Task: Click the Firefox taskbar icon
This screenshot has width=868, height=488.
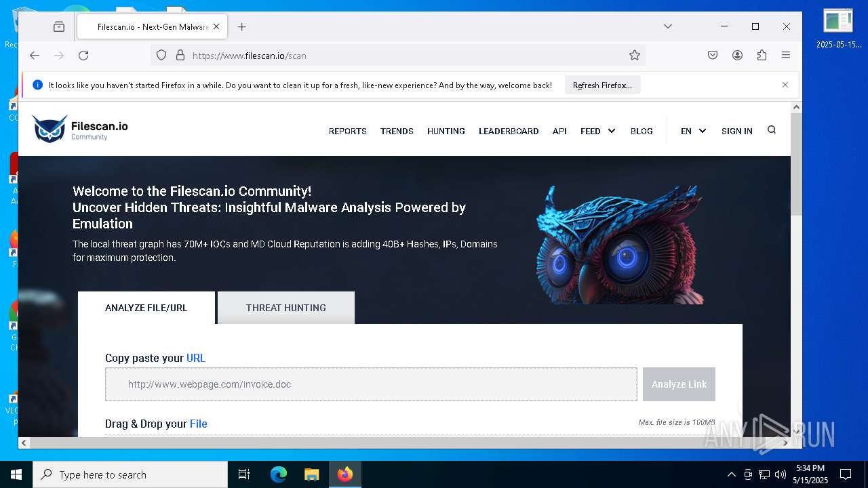Action: [x=345, y=474]
